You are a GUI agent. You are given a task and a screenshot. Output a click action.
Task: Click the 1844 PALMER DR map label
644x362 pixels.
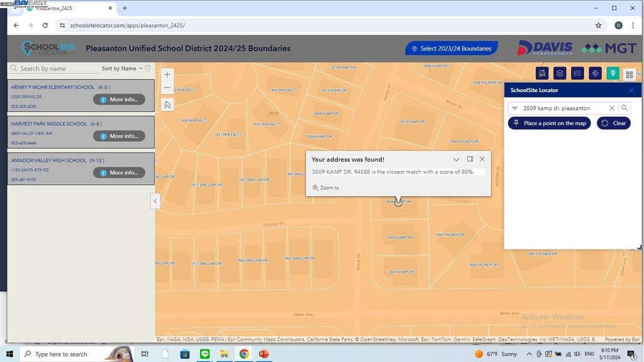pos(450,235)
